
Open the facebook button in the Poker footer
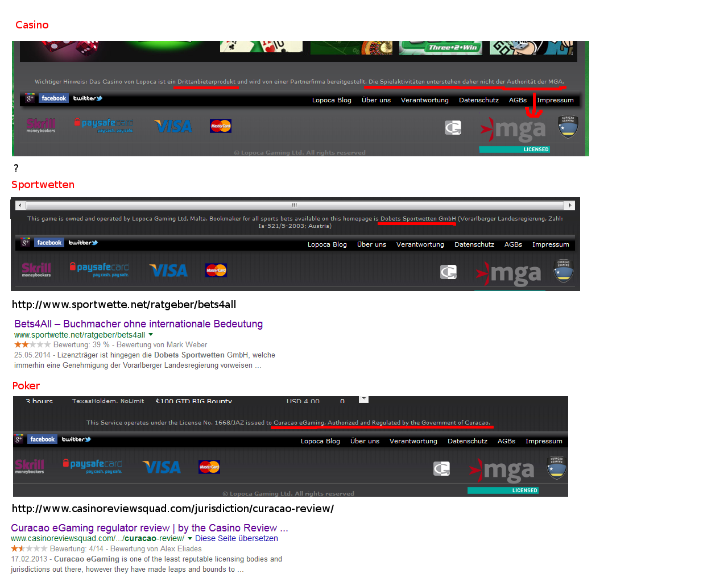(42, 439)
